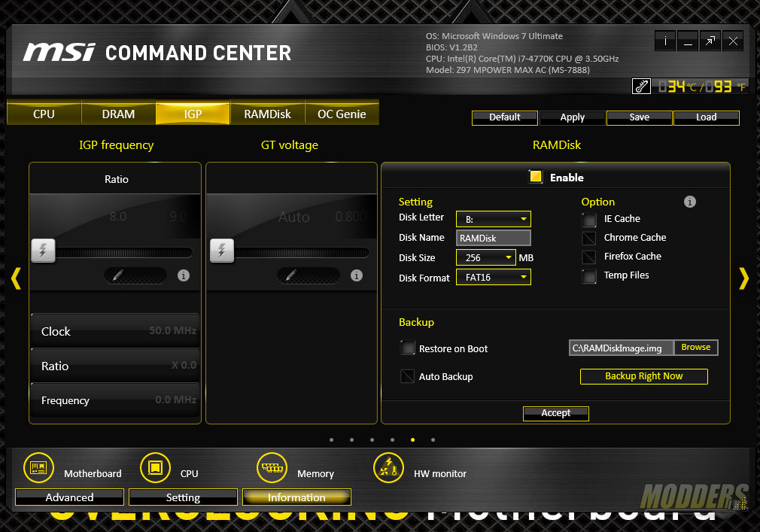
Task: Click the GT voltage pencil edit icon
Action: pyautogui.click(x=290, y=275)
